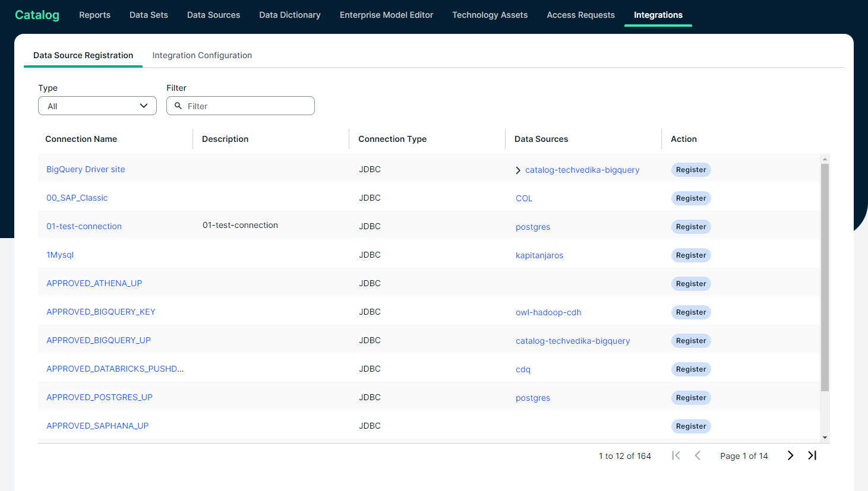The width and height of the screenshot is (868, 491).
Task: Jump to the last page of results
Action: [x=812, y=455]
